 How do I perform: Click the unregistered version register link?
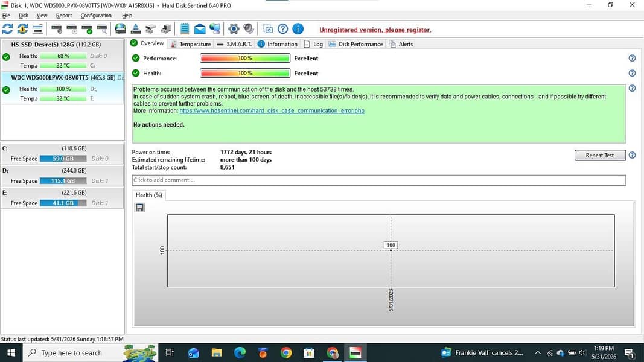375,30
